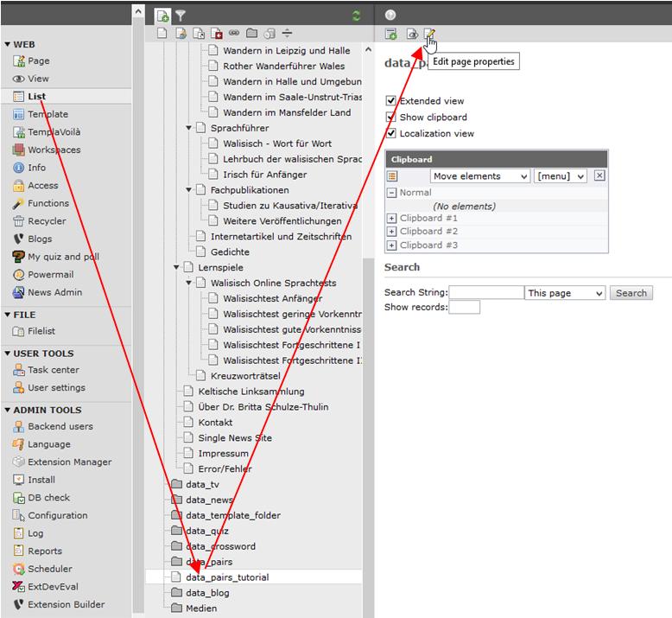
Task: Open the Scheduler module
Action: (49, 569)
